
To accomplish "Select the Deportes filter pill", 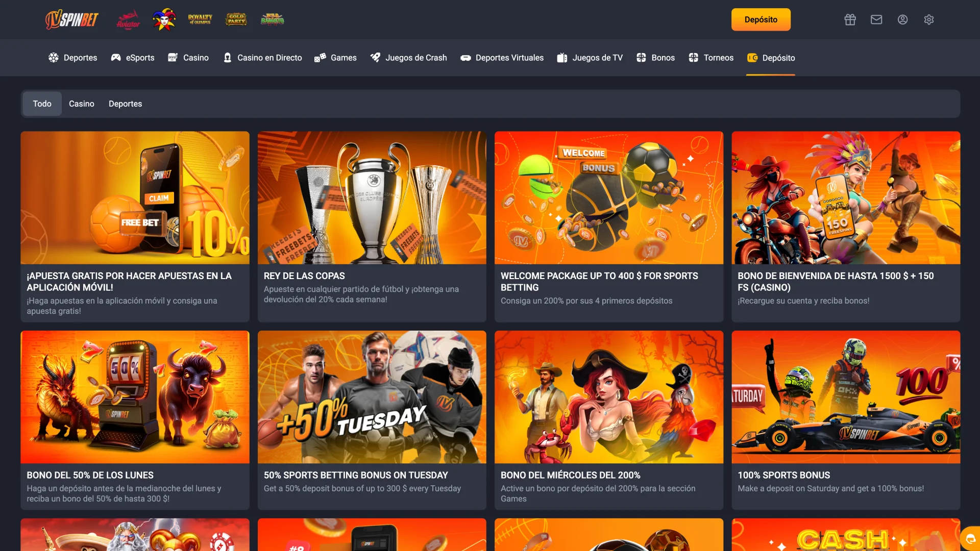I will [125, 104].
